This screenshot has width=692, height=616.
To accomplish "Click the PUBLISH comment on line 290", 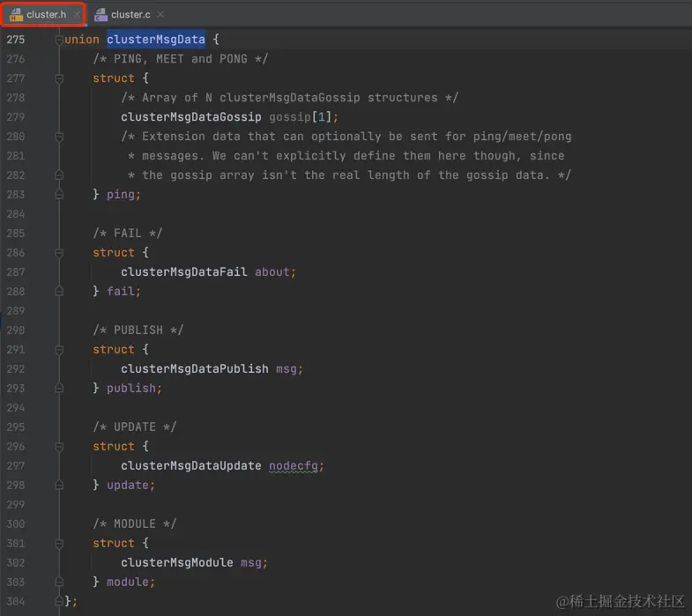I will coord(138,330).
